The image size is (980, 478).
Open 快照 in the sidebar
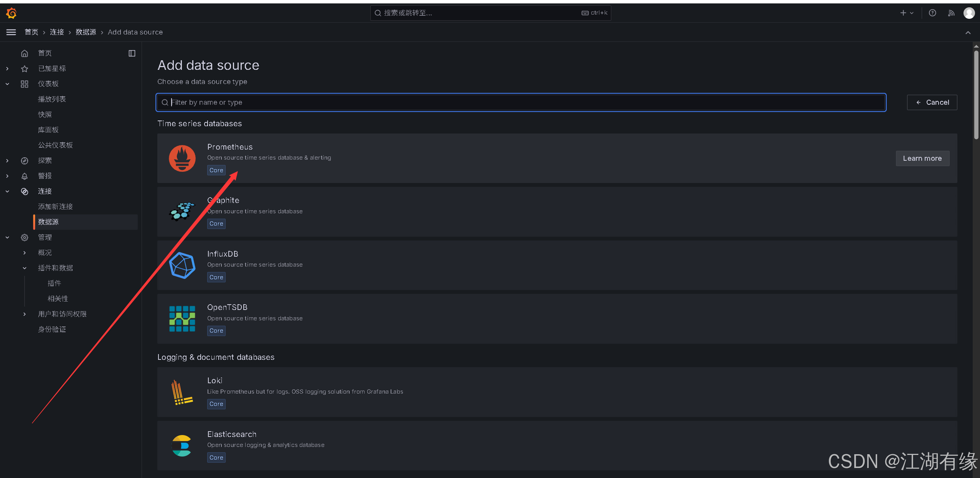click(45, 115)
